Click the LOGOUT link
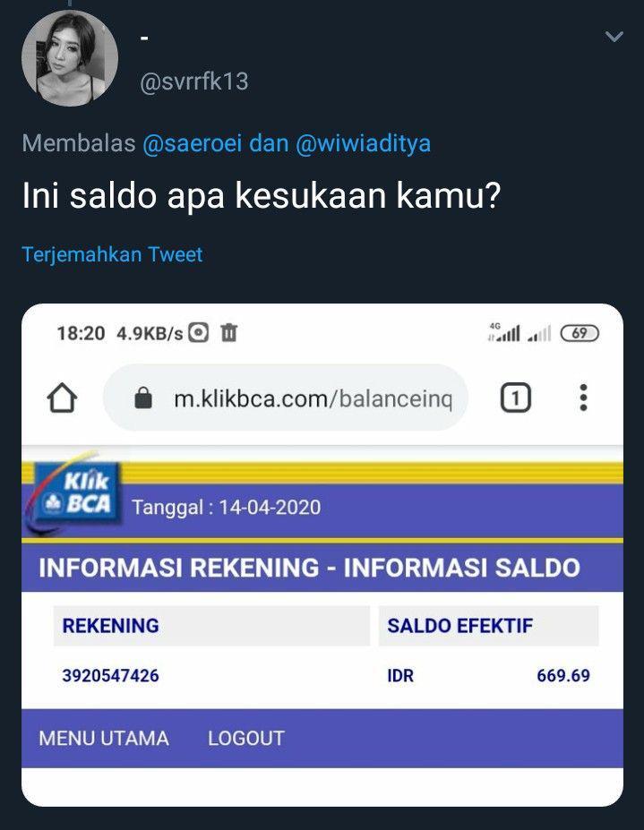 coord(246,739)
